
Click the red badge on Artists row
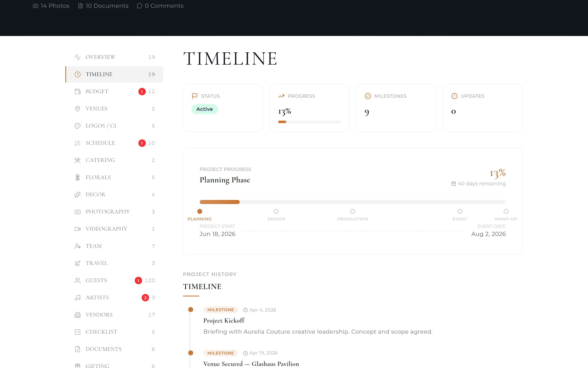coord(145,298)
